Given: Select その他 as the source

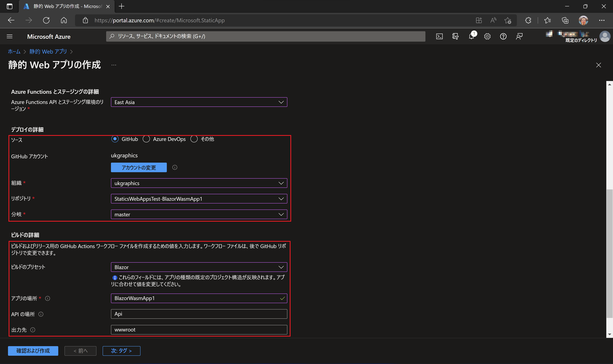Looking at the screenshot, I should pos(194,139).
